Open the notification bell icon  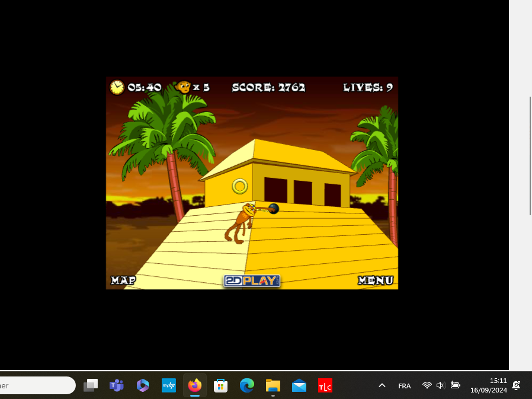(517, 385)
